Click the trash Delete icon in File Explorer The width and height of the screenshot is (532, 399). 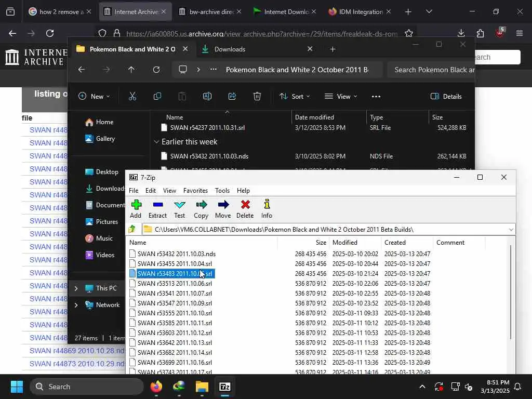point(257,96)
